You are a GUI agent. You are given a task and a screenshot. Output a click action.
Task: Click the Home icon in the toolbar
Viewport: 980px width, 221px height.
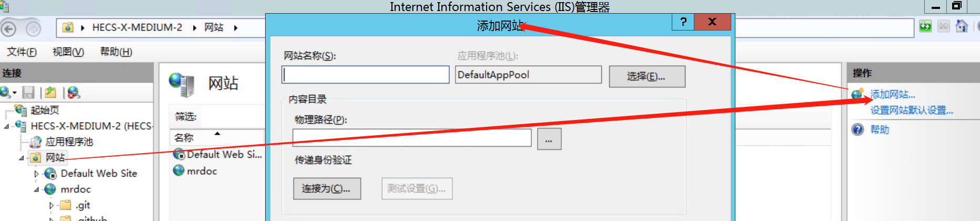coord(962,26)
